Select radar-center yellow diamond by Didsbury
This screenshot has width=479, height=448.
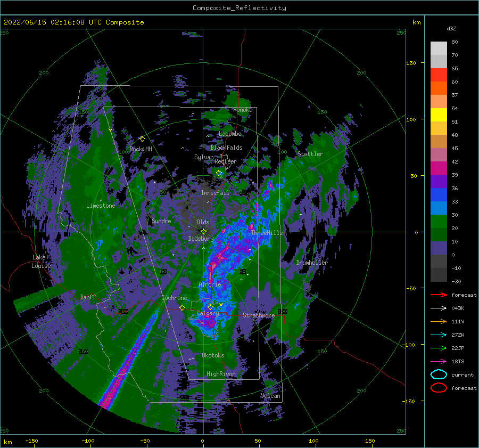point(203,232)
